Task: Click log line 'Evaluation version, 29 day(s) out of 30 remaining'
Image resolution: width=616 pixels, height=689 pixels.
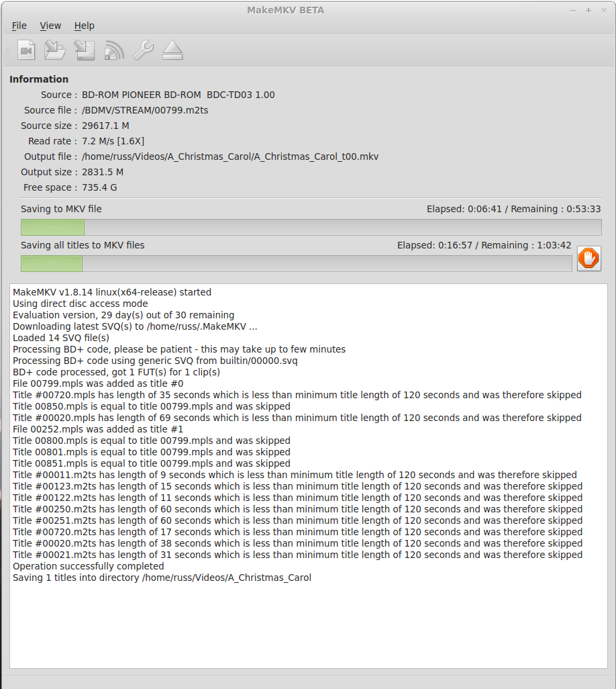Action: 123,315
